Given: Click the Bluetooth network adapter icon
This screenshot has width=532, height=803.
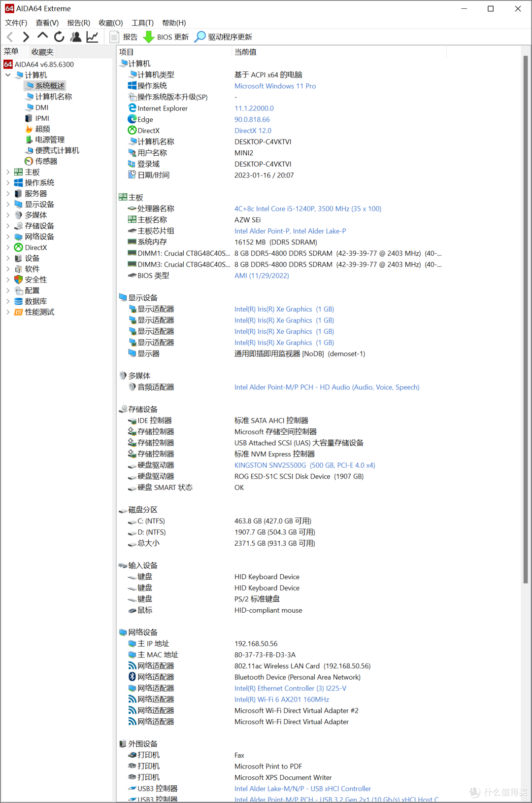Looking at the screenshot, I should coord(132,677).
